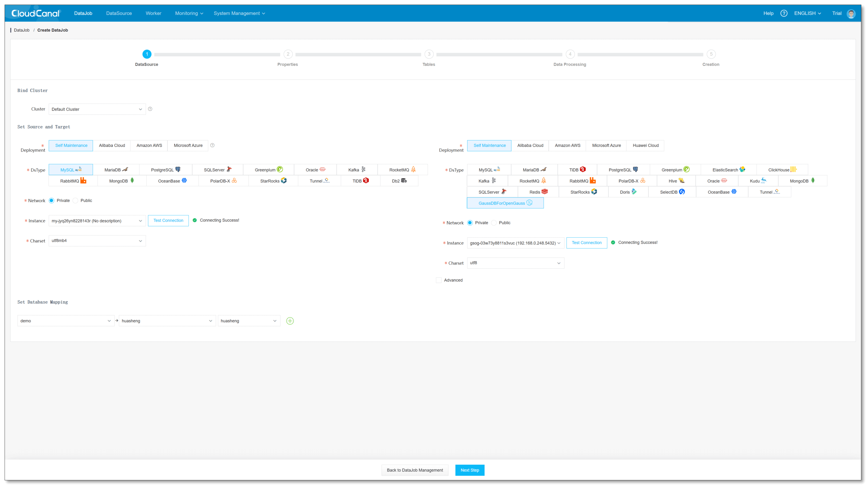The image size is (868, 487).
Task: Test Connection for source instance
Action: pos(168,221)
